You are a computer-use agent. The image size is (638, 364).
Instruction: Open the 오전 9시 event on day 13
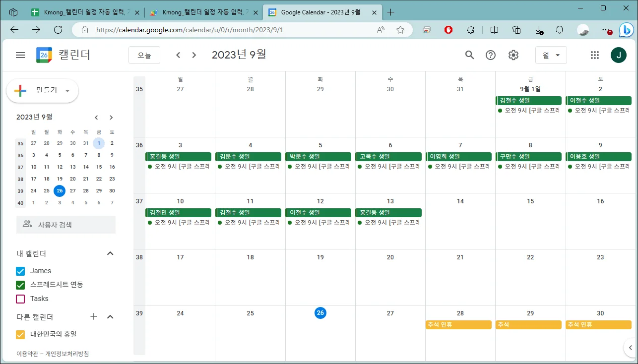click(388, 223)
